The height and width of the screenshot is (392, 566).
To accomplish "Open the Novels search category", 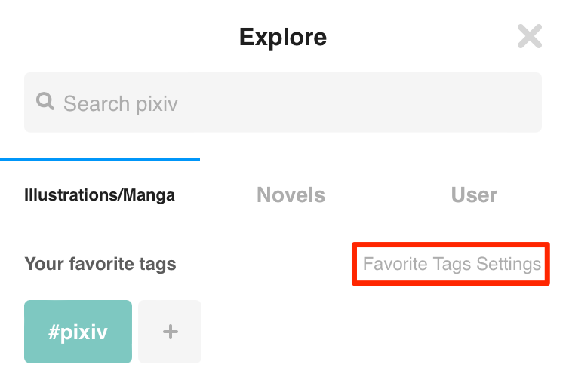I will 291,195.
